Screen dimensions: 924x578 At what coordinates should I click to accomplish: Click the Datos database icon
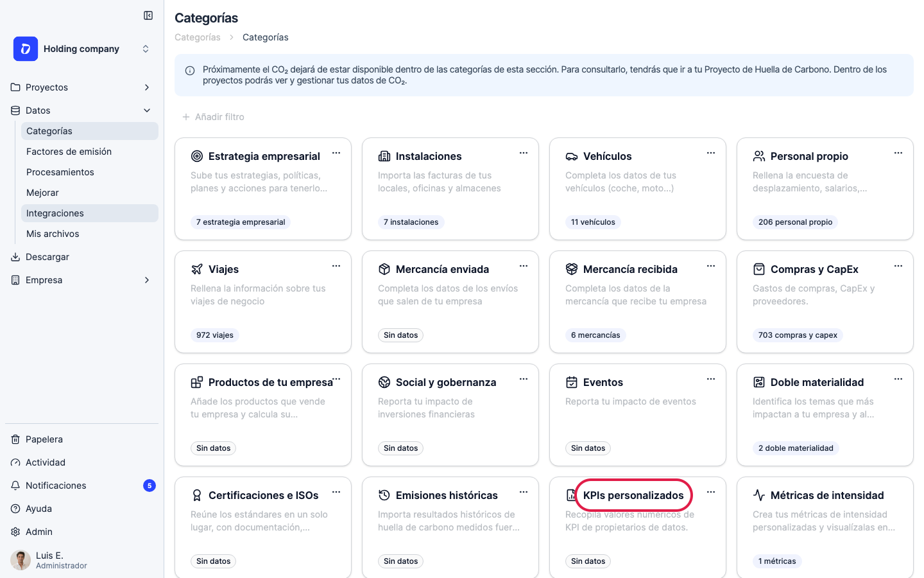click(15, 110)
